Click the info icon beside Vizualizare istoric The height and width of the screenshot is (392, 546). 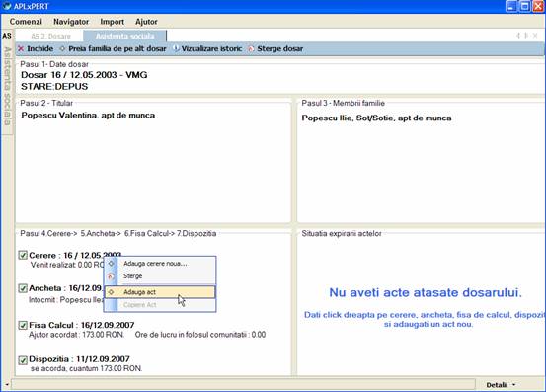click(176, 48)
